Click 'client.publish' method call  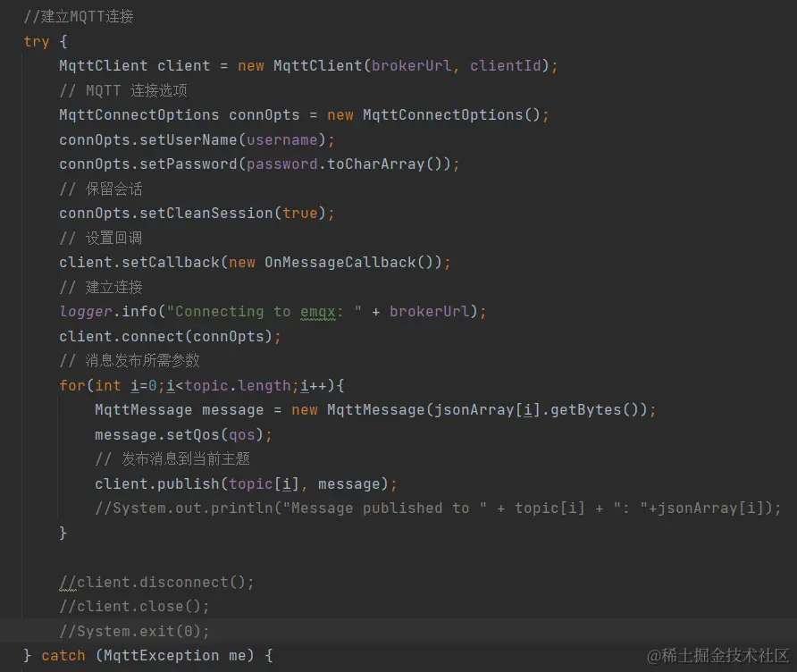click(157, 484)
